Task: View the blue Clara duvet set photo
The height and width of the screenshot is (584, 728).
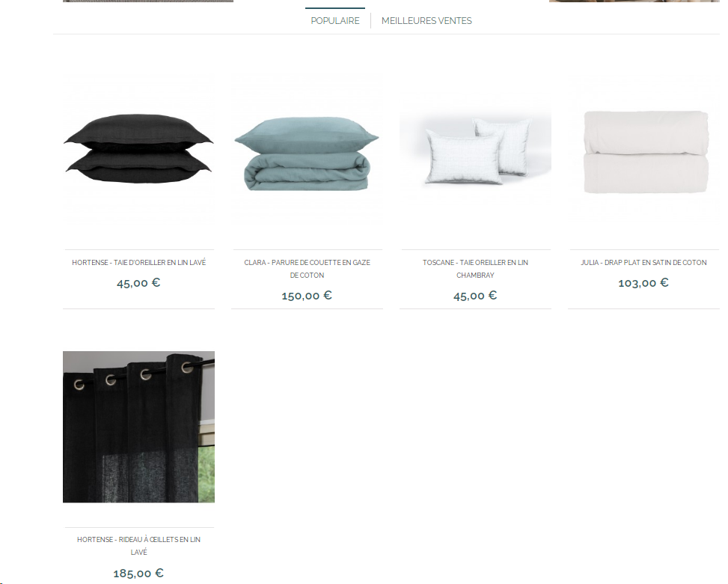Action: [x=307, y=150]
